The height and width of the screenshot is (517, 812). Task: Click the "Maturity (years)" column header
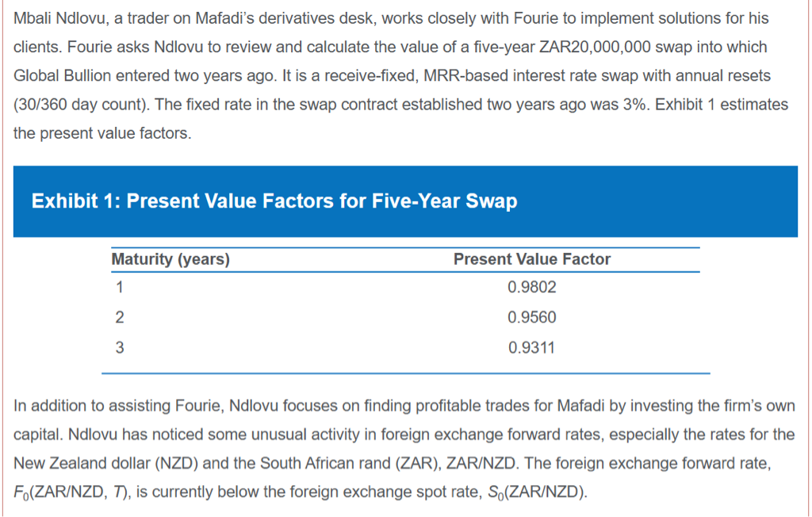coord(170,259)
